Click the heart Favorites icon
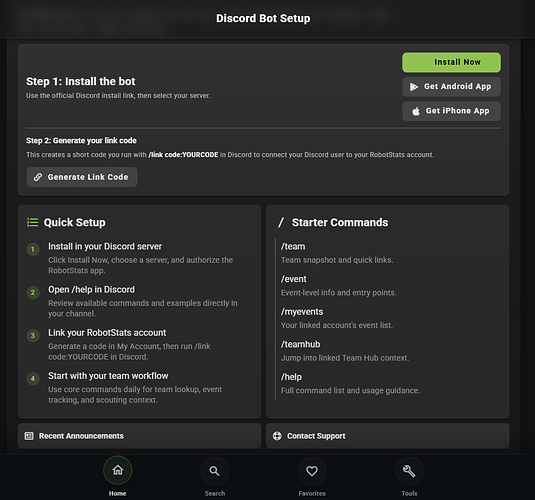 pyautogui.click(x=312, y=471)
